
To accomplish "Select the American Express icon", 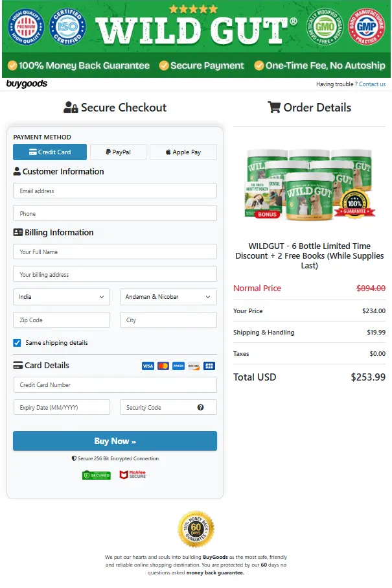I will click(x=179, y=366).
